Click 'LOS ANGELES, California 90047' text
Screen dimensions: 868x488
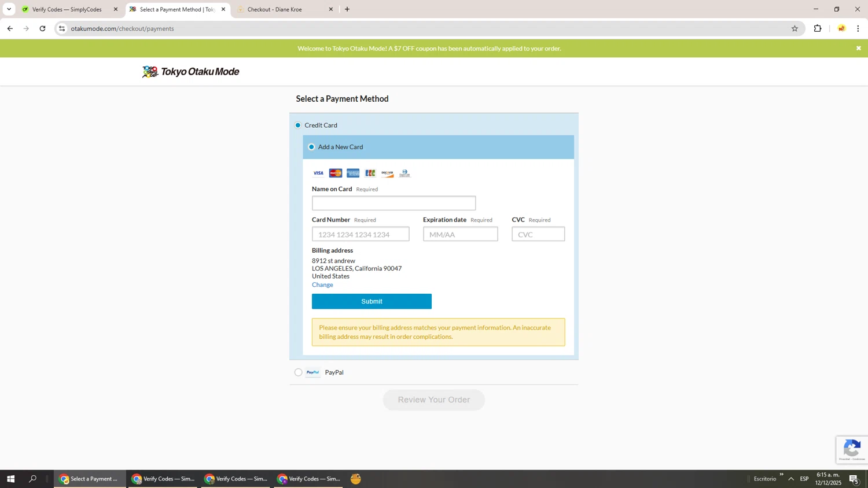click(356, 268)
